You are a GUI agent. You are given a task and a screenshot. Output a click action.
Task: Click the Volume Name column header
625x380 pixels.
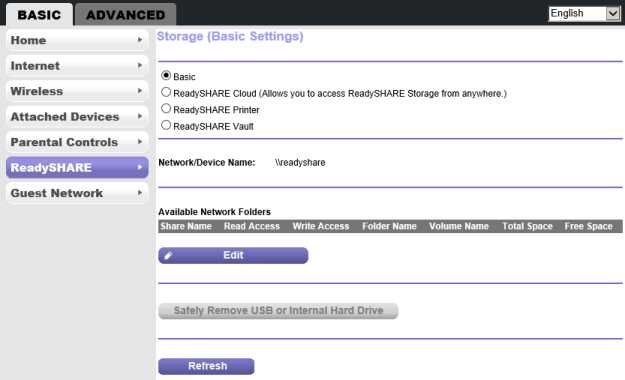(x=459, y=226)
